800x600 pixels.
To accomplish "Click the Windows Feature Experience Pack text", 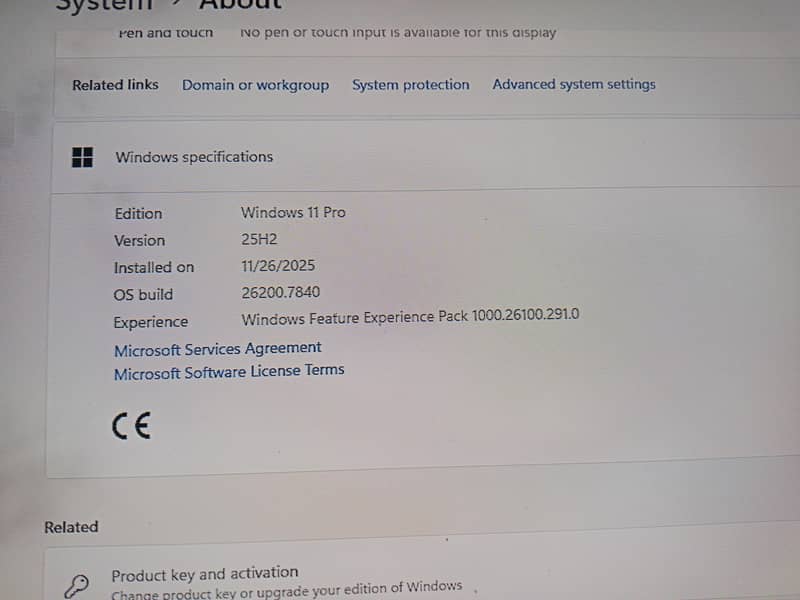I will pyautogui.click(x=410, y=317).
